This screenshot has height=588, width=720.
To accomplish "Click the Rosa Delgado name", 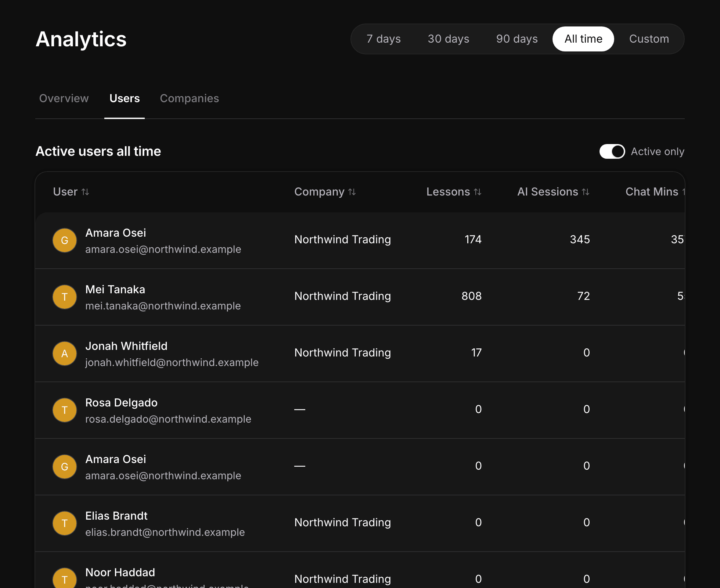I will (x=122, y=403).
